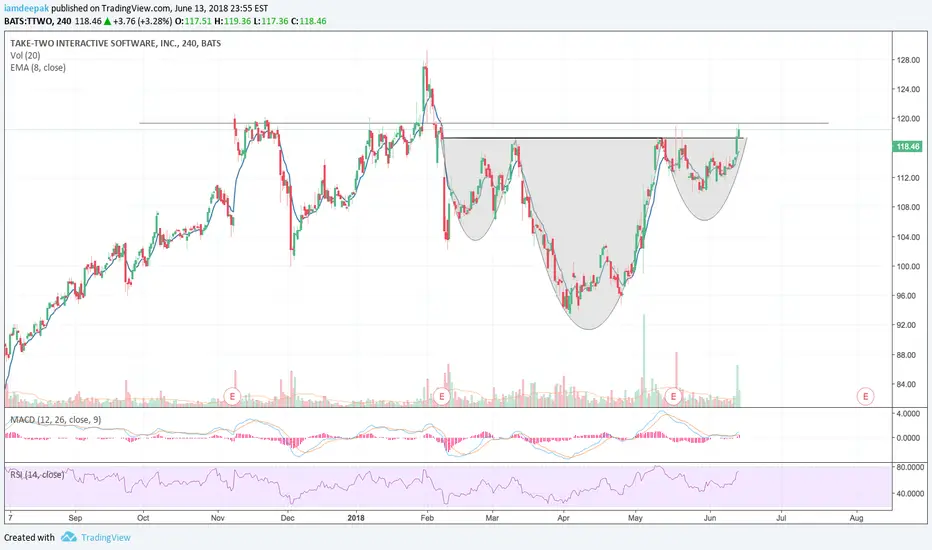The height and width of the screenshot is (550, 932).
Task: Select the O:117.51 open price
Action: [x=193, y=21]
